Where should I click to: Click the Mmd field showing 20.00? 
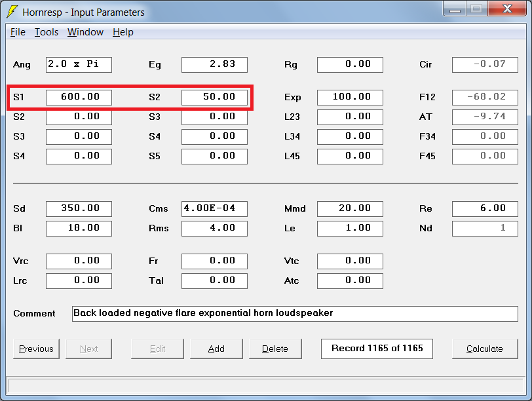click(x=350, y=208)
